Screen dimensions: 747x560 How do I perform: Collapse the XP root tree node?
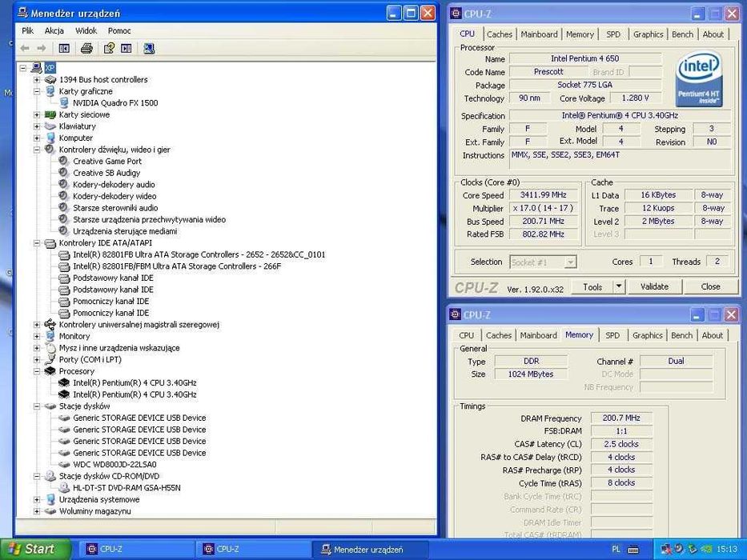(23, 68)
